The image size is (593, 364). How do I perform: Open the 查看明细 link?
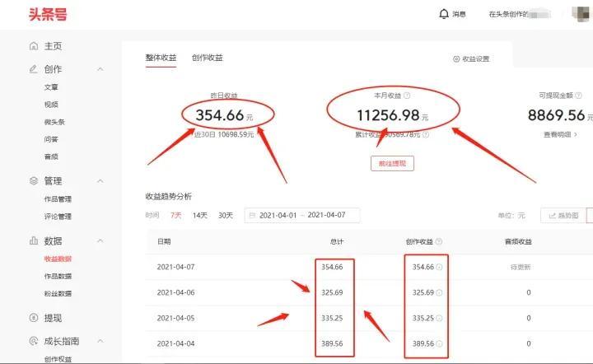click(560, 134)
